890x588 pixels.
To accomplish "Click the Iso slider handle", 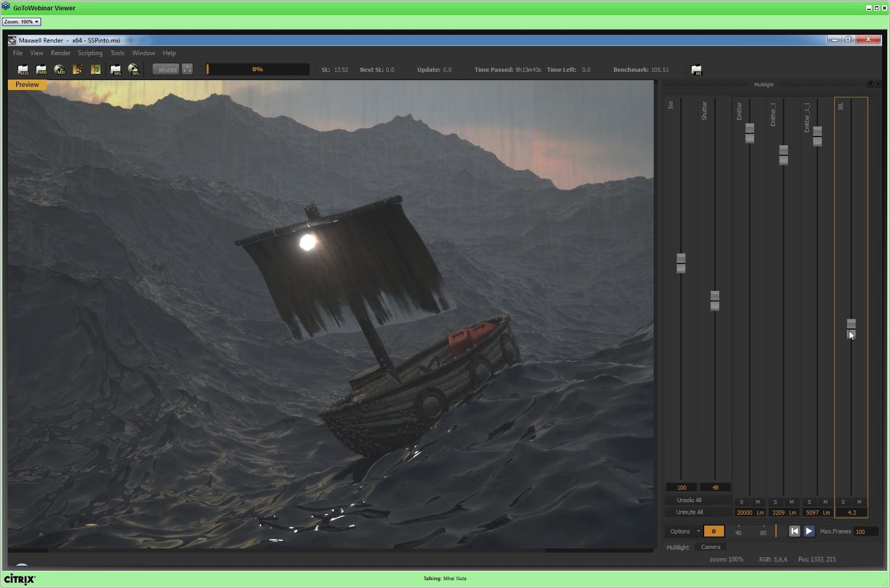I will point(681,263).
